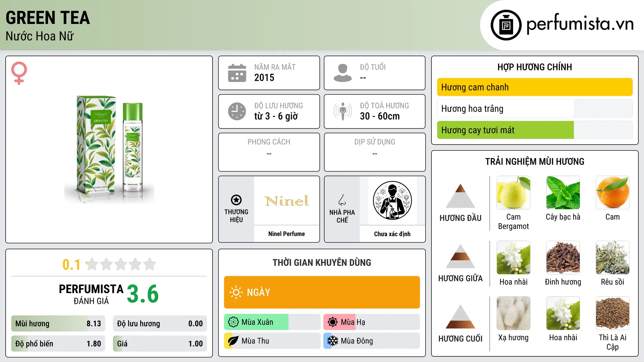Click the clock icon for Độ lưu hương
The width and height of the screenshot is (644, 362).
pos(237,111)
